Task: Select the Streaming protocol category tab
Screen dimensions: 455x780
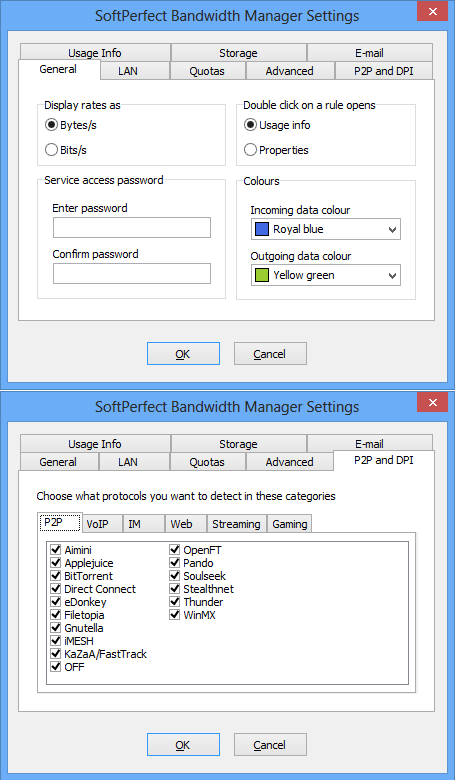Action: point(237,524)
